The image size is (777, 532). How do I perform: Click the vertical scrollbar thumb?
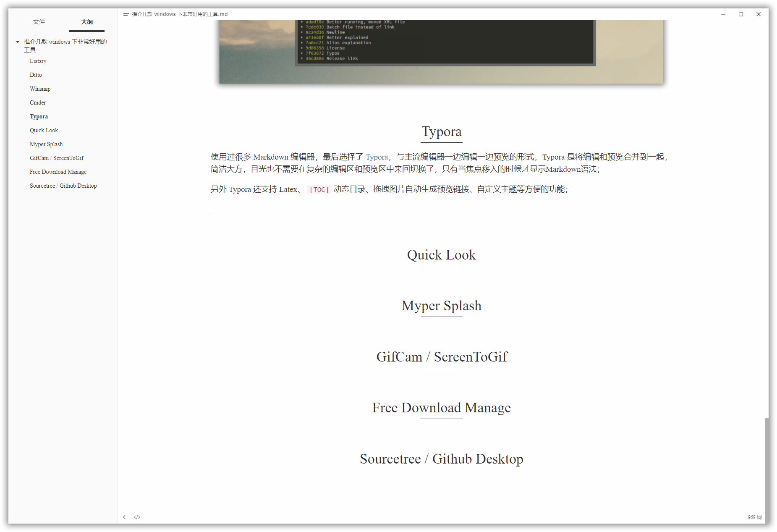coord(767,470)
